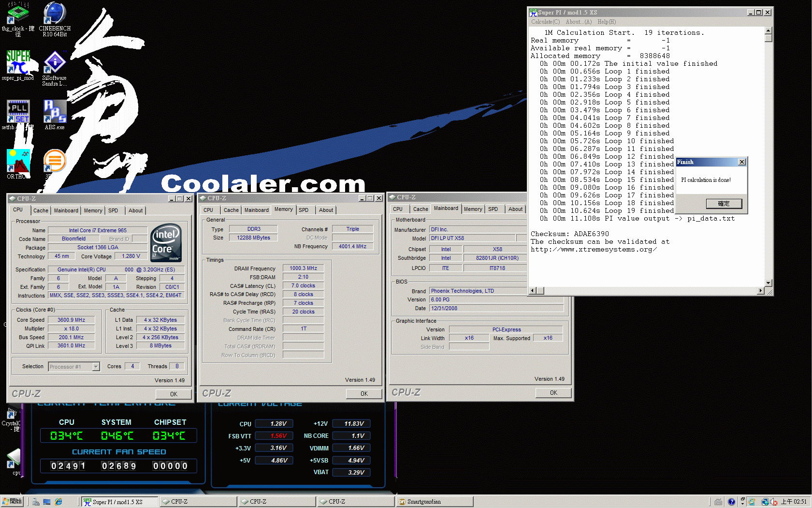Screen dimensions: 812x508
Task: Click the Super PI title bar icon
Action: [x=533, y=12]
